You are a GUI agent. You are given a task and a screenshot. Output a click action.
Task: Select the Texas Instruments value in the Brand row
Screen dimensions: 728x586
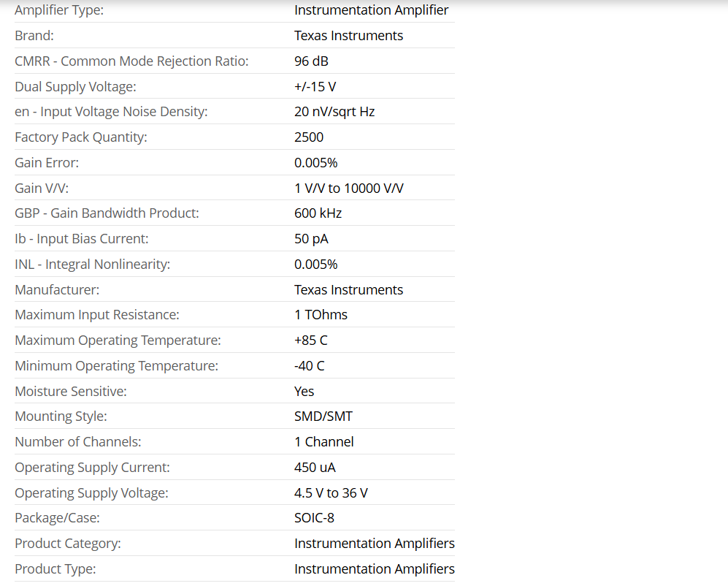348,36
